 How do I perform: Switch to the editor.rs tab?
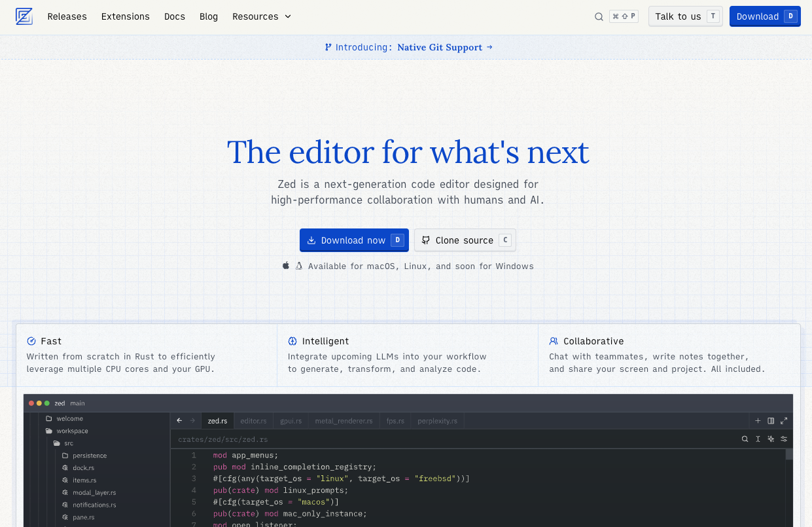click(253, 420)
